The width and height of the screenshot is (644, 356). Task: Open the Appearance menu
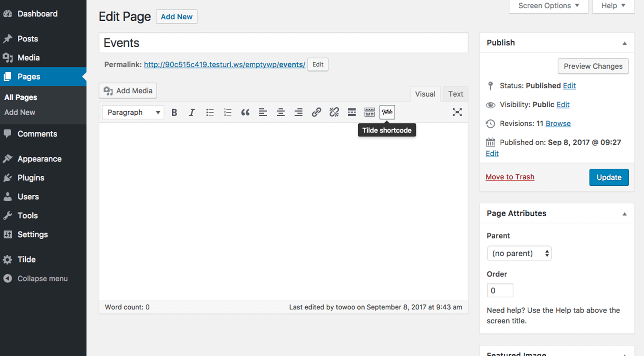tap(43, 159)
